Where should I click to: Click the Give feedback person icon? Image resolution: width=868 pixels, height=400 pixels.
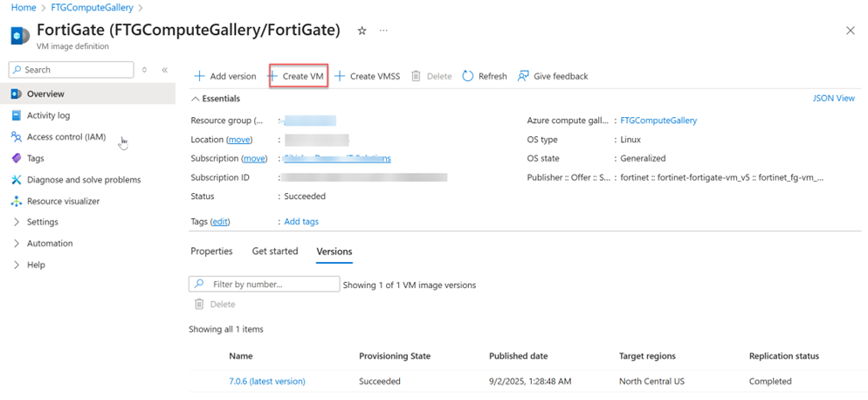click(x=523, y=76)
